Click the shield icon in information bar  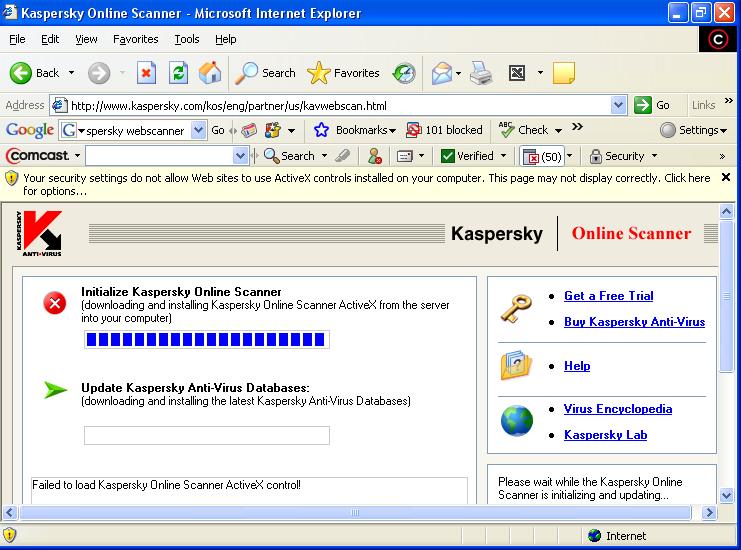11,178
